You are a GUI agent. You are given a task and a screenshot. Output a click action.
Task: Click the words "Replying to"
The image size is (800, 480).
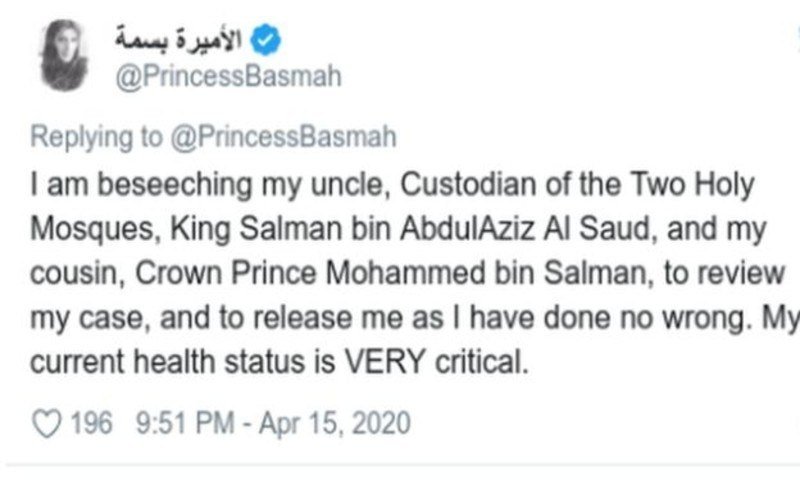[97, 136]
